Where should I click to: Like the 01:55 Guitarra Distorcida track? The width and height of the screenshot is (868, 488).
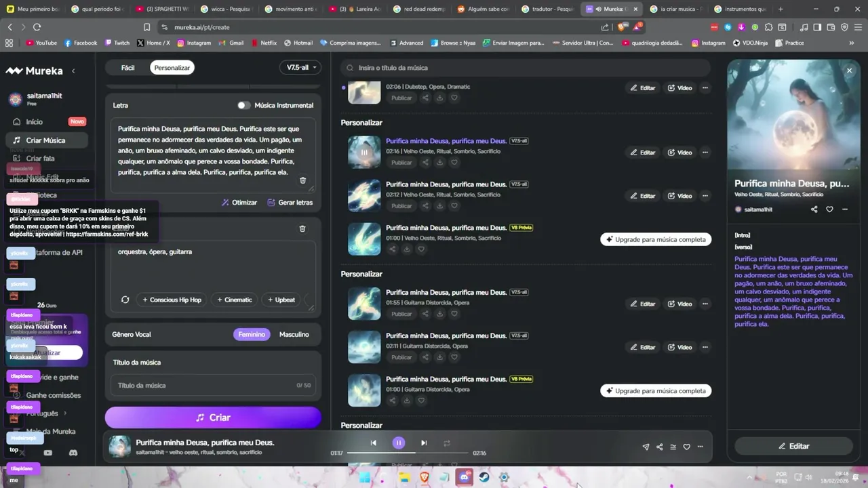coord(454,314)
